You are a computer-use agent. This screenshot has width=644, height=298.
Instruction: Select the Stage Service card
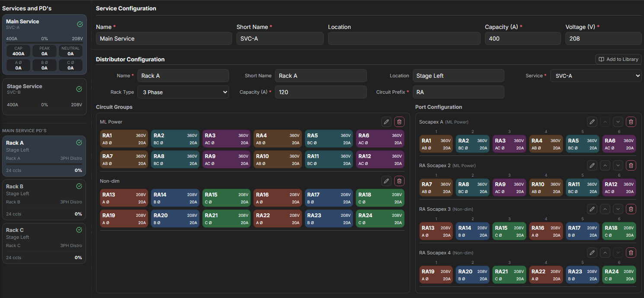point(45,97)
